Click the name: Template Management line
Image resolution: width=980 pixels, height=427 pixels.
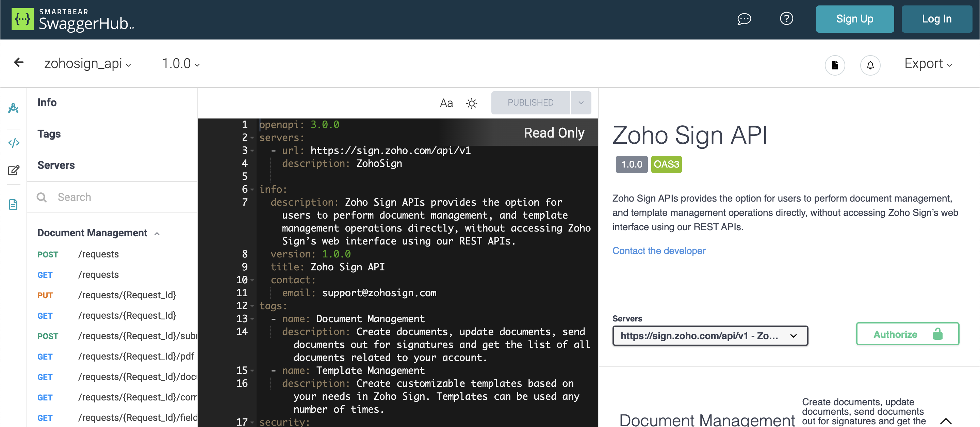point(347,371)
